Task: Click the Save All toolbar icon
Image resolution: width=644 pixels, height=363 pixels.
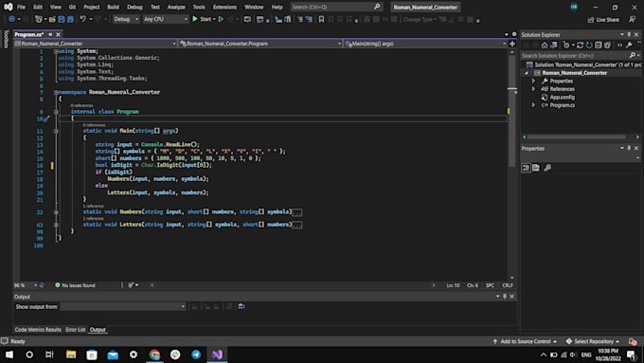Action: pyautogui.click(x=70, y=19)
